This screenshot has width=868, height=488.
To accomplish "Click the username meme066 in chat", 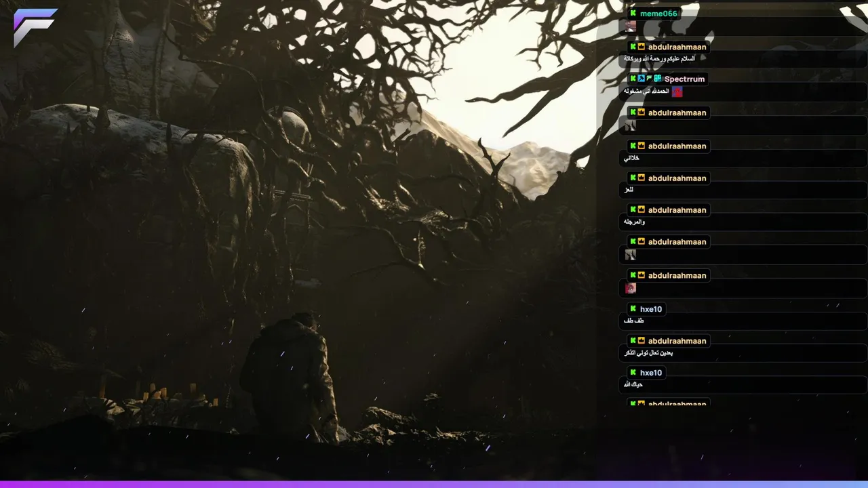I will click(658, 14).
